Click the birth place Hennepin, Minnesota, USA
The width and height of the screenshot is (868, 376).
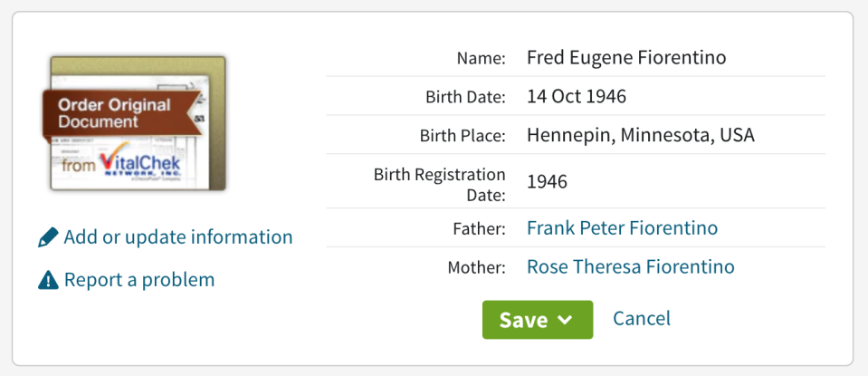[x=641, y=135]
